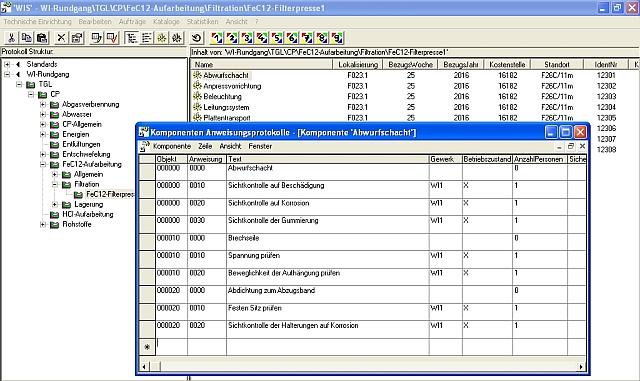Open the Aufträge menu

[x=132, y=22]
